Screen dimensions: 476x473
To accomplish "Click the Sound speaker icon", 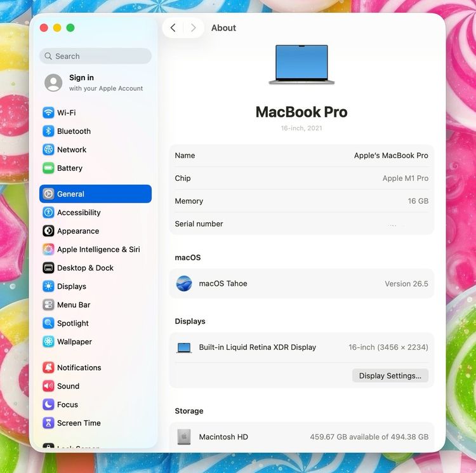I will [48, 386].
